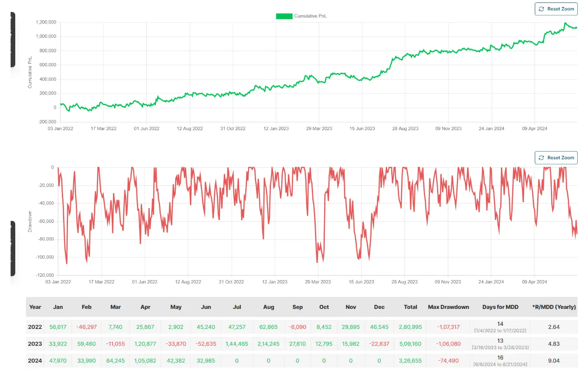Click the 33,990 February 2024 value
This screenshot has height=376, width=588.
tap(87, 361)
